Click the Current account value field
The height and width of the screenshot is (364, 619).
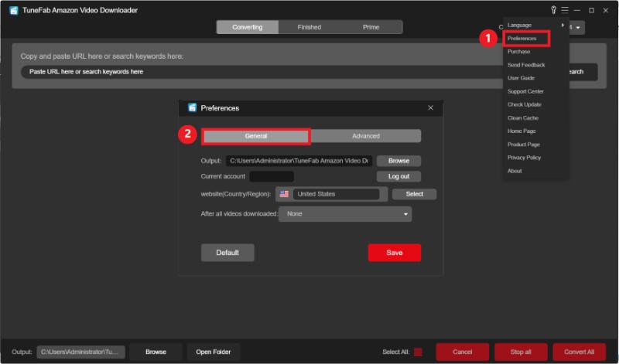(272, 176)
